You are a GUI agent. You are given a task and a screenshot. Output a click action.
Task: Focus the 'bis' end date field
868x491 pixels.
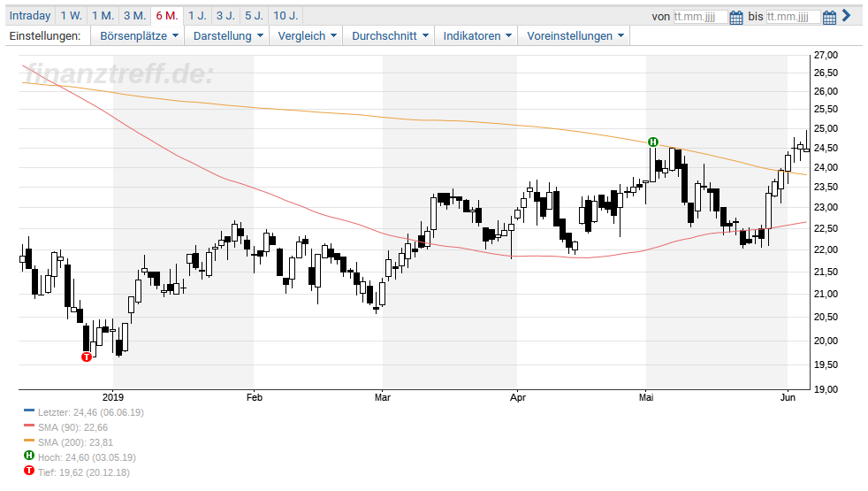pos(793,17)
